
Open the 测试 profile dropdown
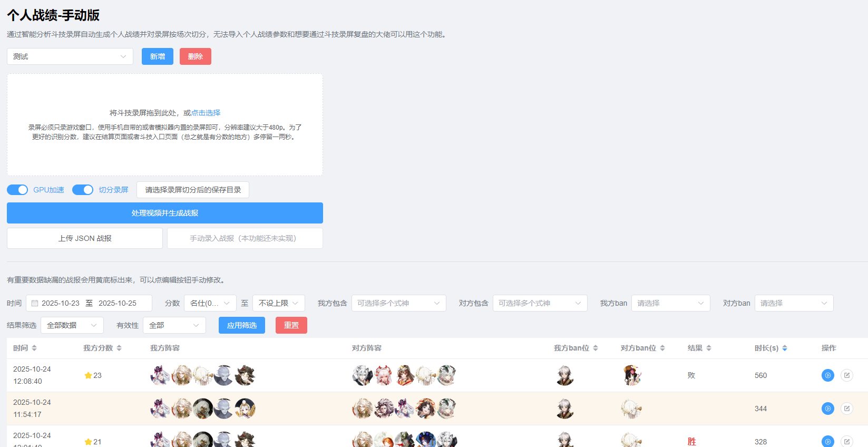pos(70,56)
